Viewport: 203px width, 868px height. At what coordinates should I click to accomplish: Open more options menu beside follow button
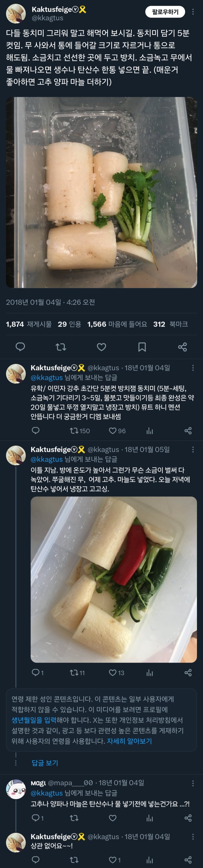193,12
